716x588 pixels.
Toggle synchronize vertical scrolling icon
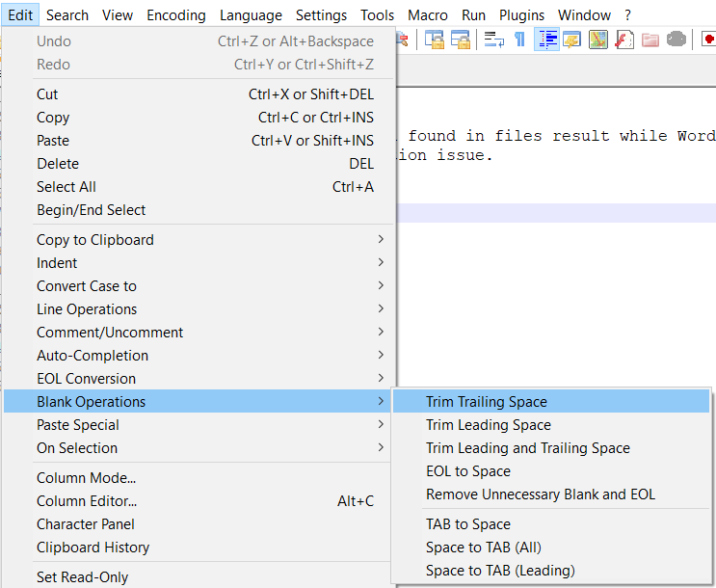click(x=435, y=40)
